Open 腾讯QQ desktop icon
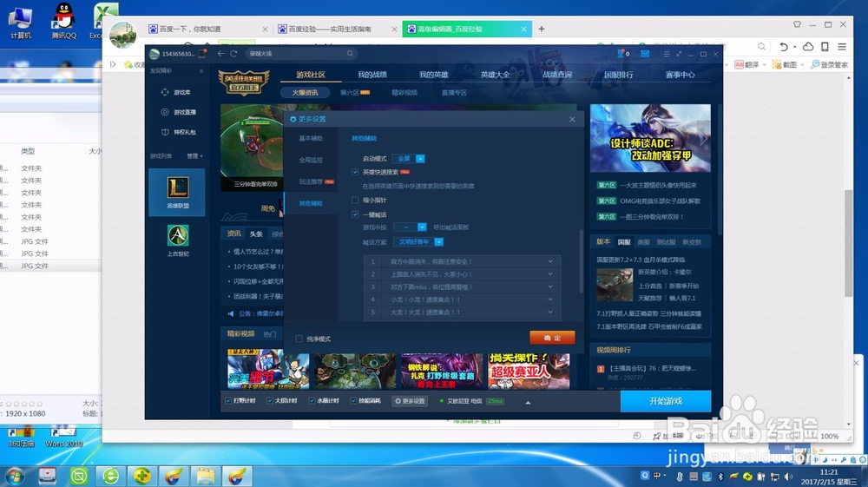The height and width of the screenshot is (487, 868). click(63, 21)
